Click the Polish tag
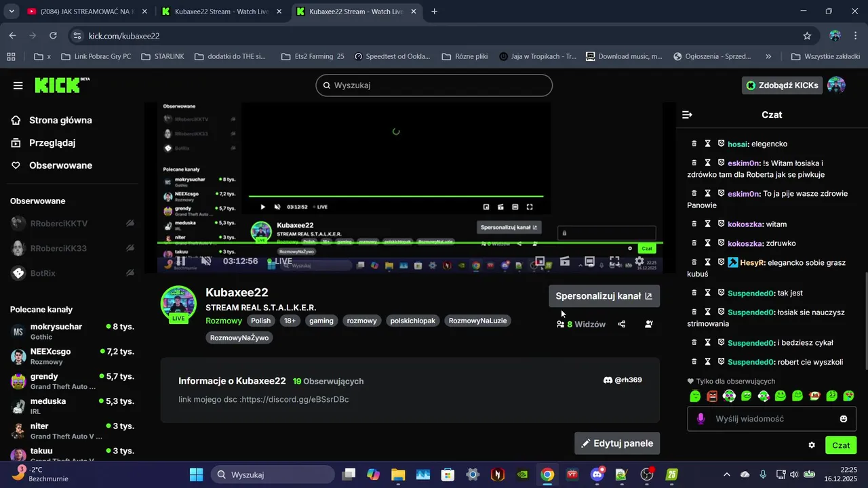The height and width of the screenshot is (488, 868). pos(260,321)
